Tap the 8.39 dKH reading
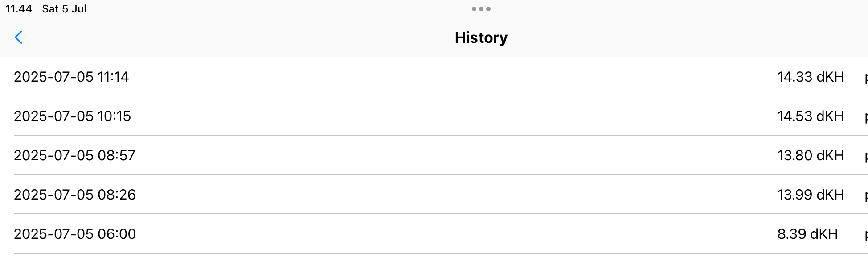868x262 pixels. (807, 234)
